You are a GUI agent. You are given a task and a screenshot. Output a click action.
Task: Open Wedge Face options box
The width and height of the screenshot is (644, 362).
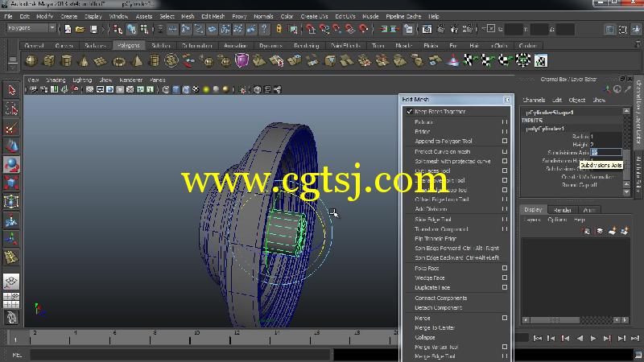(x=505, y=278)
